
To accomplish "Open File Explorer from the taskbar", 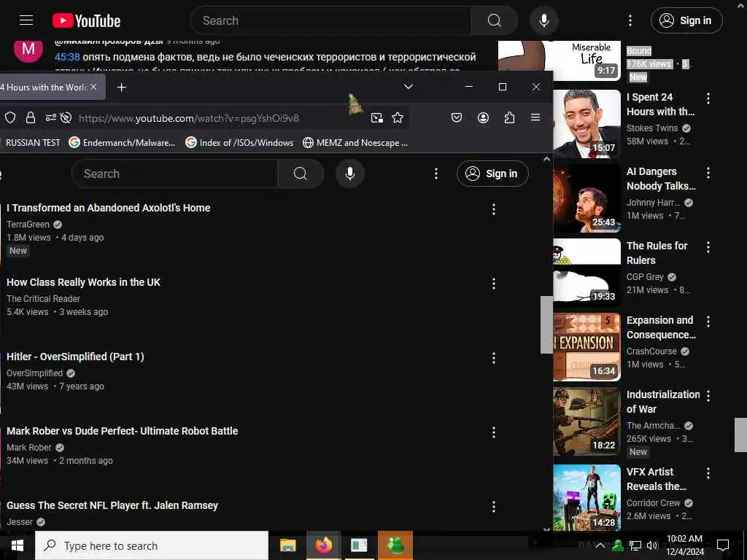I will click(x=287, y=545).
